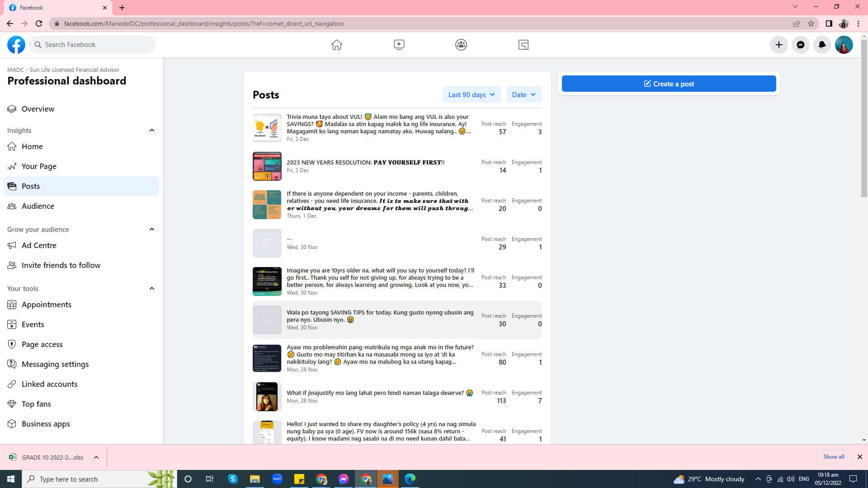
Task: Click the plus Create menu icon
Action: 778,45
